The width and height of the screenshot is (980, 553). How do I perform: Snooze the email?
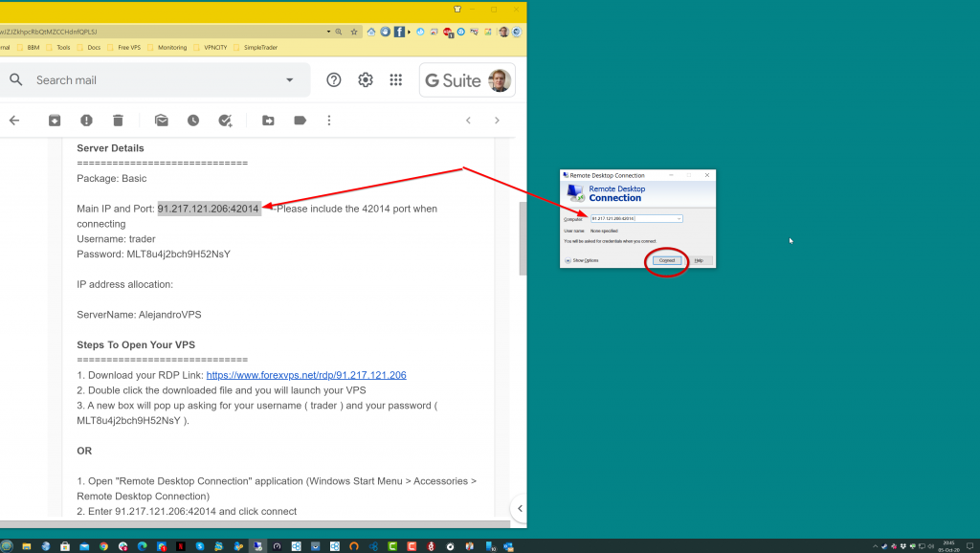(192, 121)
